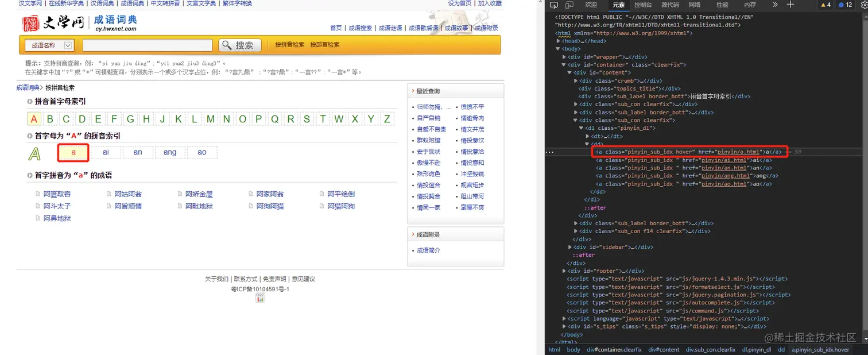Click dl.pinyin_dl in the DOM breadcrumb
The image size is (868, 355).
757,349
